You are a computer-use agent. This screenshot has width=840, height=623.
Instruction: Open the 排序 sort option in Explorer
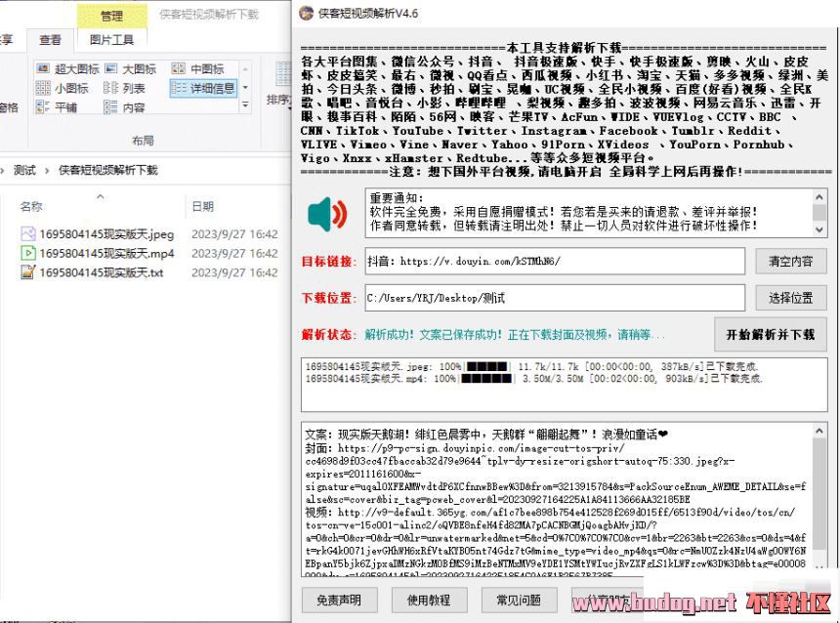click(278, 86)
